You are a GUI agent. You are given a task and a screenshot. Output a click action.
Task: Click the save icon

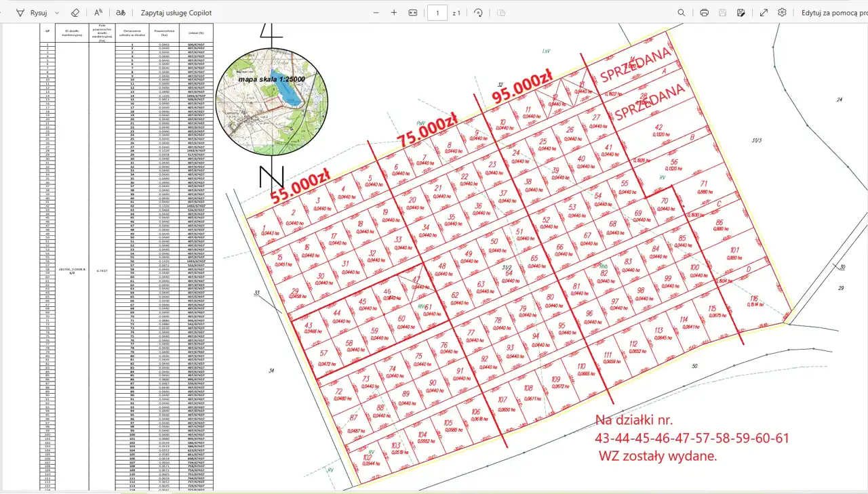(x=723, y=13)
